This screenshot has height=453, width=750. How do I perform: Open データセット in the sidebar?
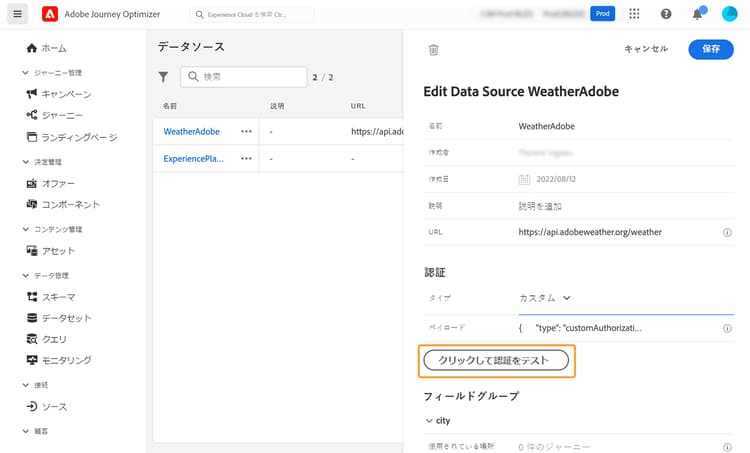[x=59, y=318]
